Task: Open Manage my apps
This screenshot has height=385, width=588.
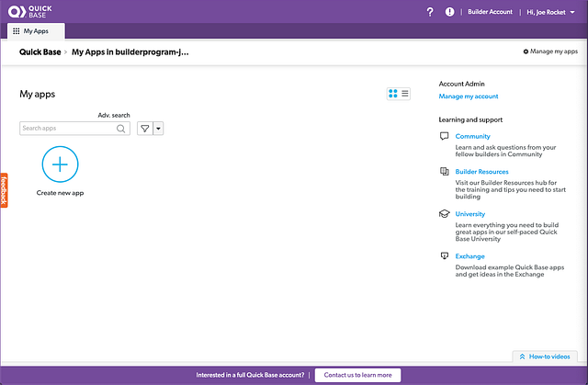Action: click(x=550, y=51)
